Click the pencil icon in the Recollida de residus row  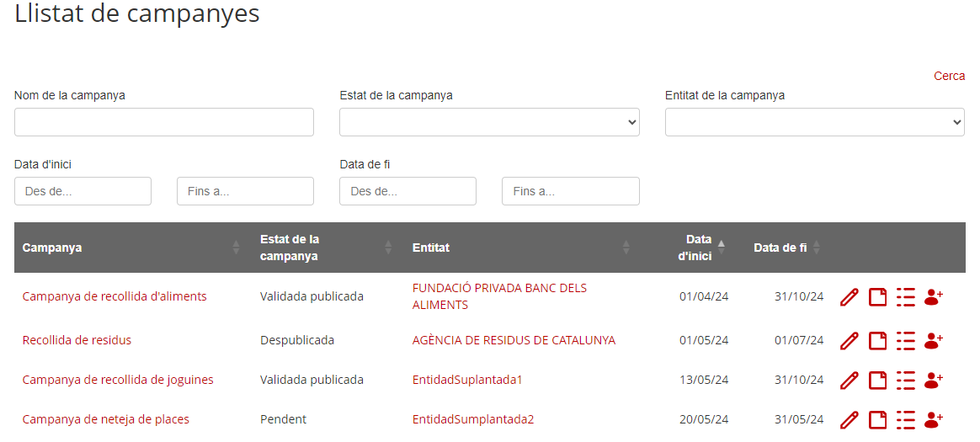849,341
